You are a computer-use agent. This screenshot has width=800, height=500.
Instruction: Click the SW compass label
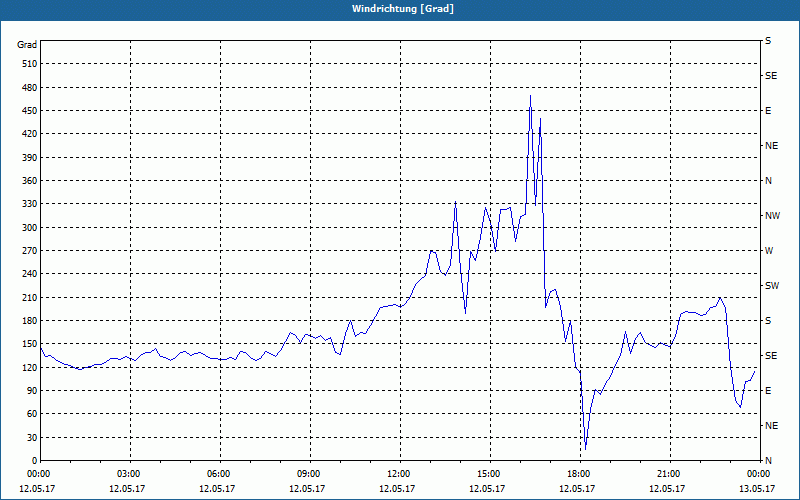coord(772,286)
